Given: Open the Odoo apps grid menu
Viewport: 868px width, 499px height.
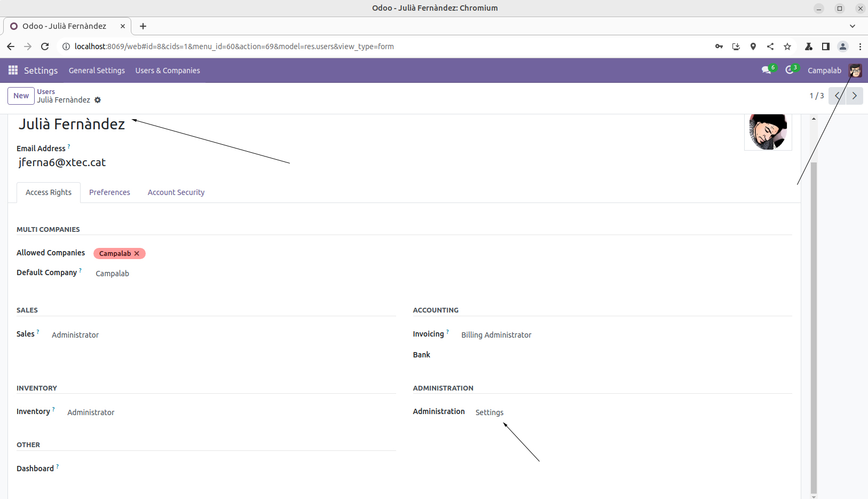Looking at the screenshot, I should [13, 71].
